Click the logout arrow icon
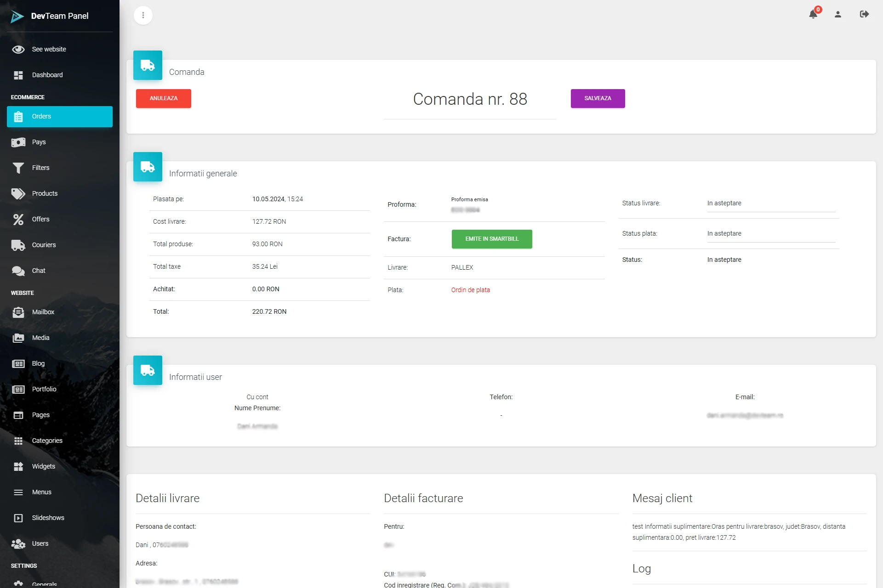This screenshot has width=883, height=588. click(864, 14)
